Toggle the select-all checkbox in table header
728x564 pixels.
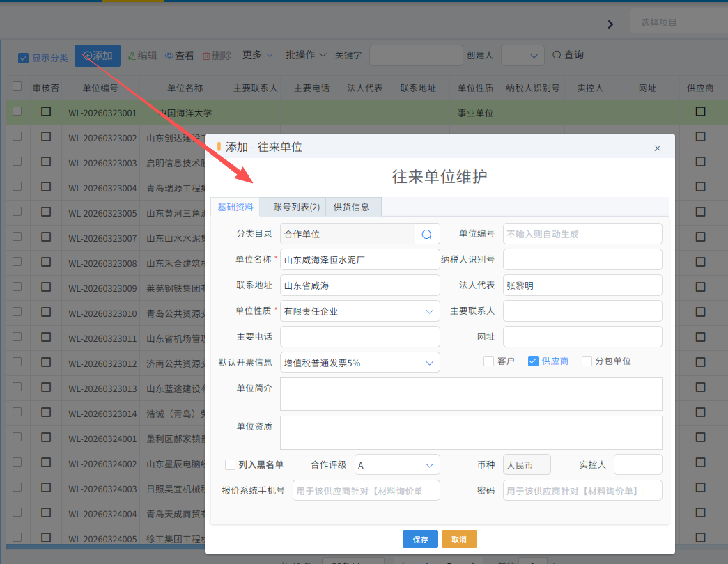point(17,86)
